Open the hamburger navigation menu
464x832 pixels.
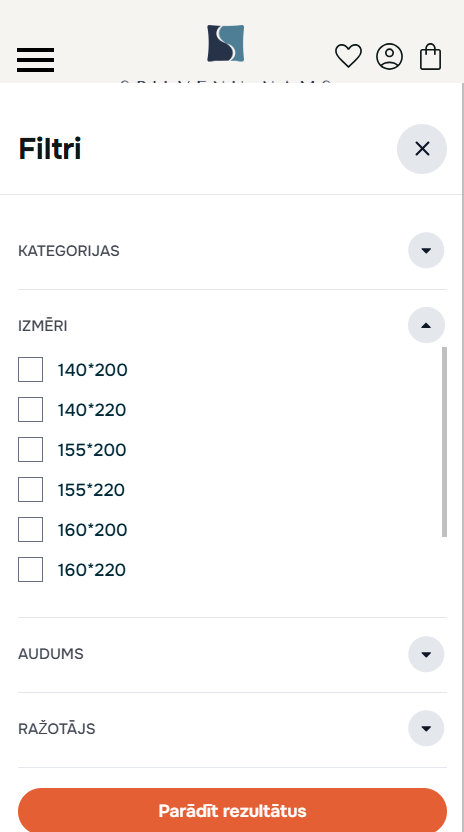36,59
